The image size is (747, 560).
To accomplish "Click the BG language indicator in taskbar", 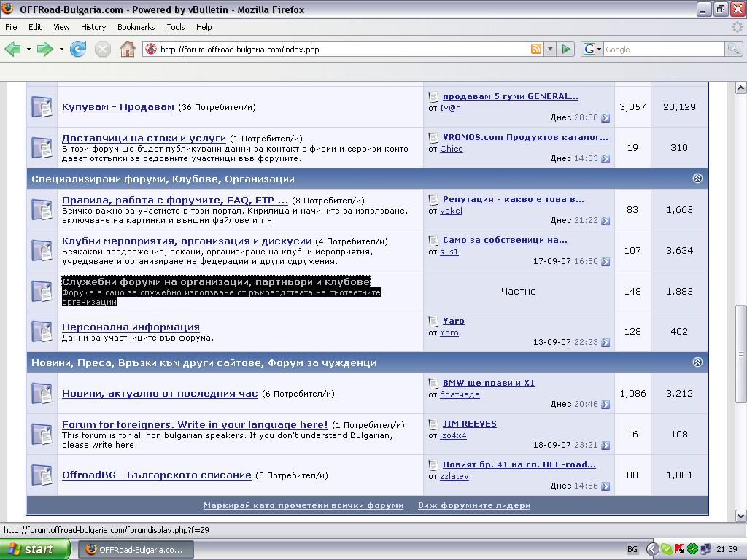I will pos(632,549).
